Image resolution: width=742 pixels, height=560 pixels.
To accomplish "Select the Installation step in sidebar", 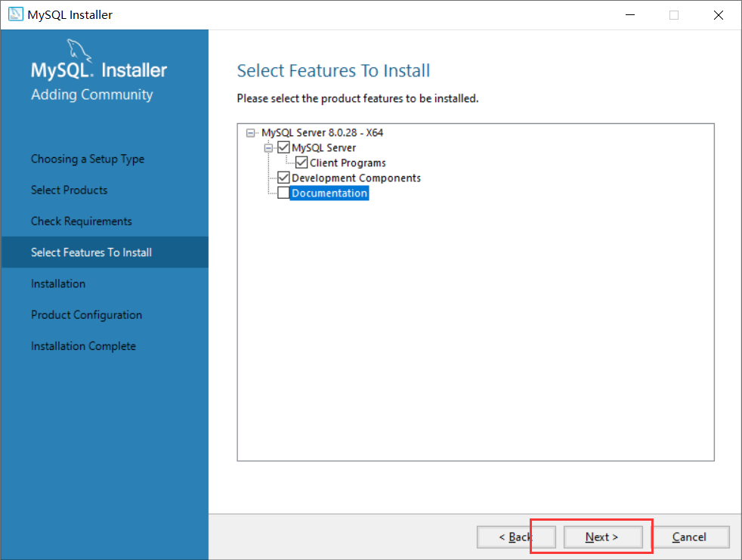I will coord(58,283).
